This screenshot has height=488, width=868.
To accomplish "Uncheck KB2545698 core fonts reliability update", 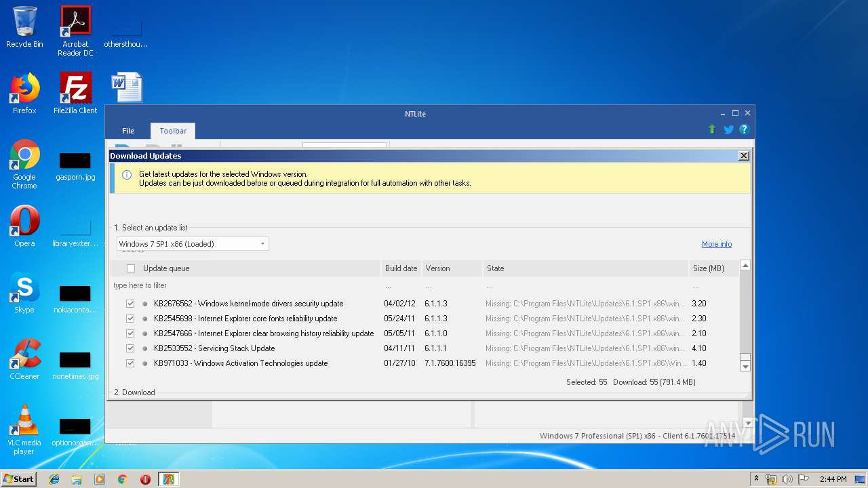I will pyautogui.click(x=130, y=319).
